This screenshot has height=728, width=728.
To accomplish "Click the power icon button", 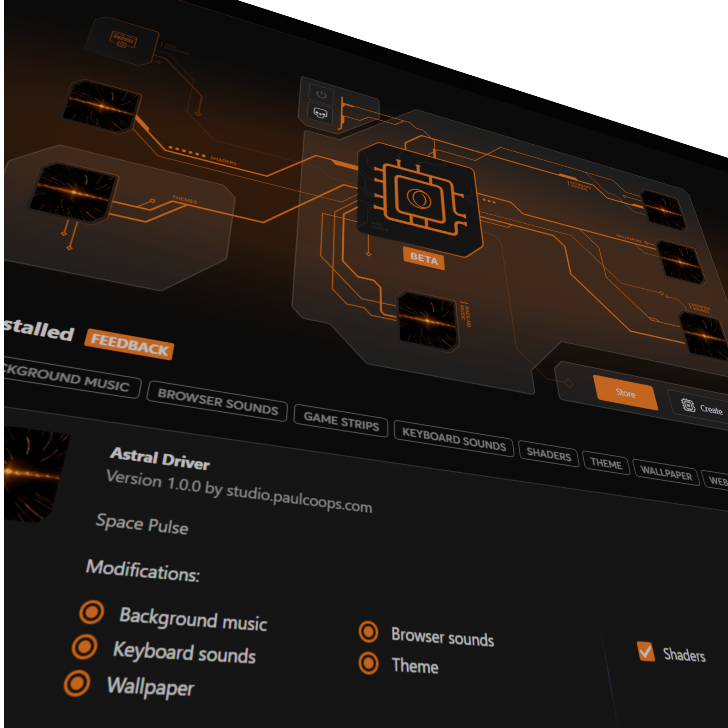I will pos(321,94).
